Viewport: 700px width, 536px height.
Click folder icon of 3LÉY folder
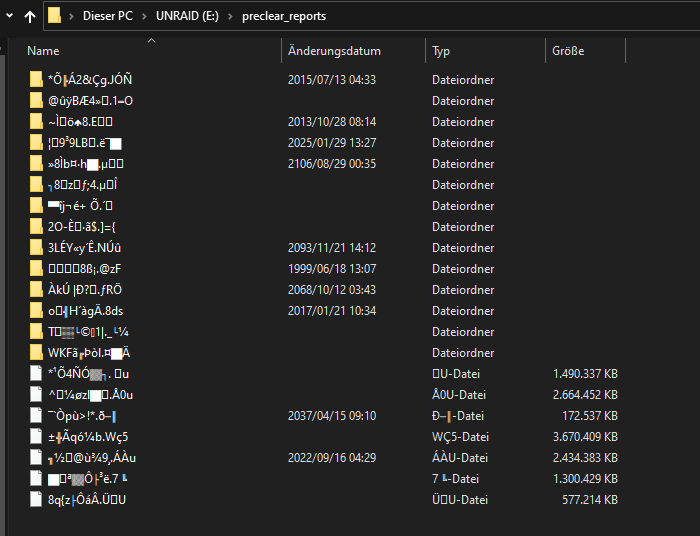36,247
